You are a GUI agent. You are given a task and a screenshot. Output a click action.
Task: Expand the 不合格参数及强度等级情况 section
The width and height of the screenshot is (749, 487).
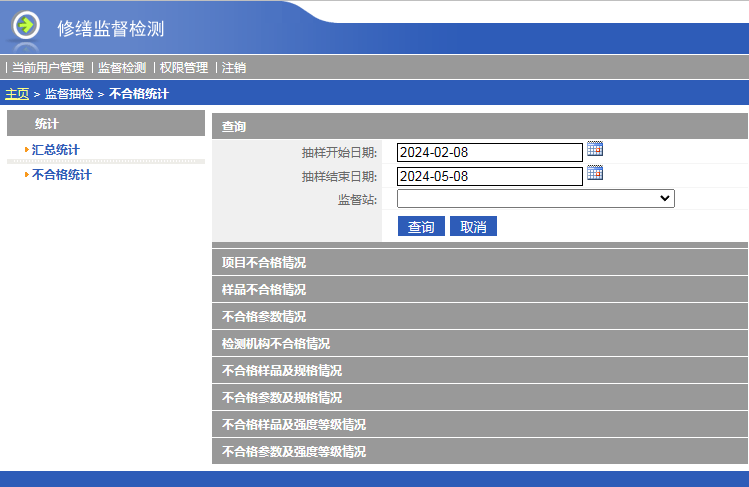pyautogui.click(x=294, y=452)
